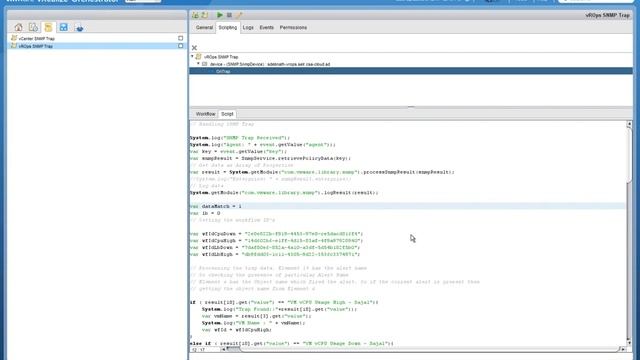Start the policy with green play

(x=220, y=15)
